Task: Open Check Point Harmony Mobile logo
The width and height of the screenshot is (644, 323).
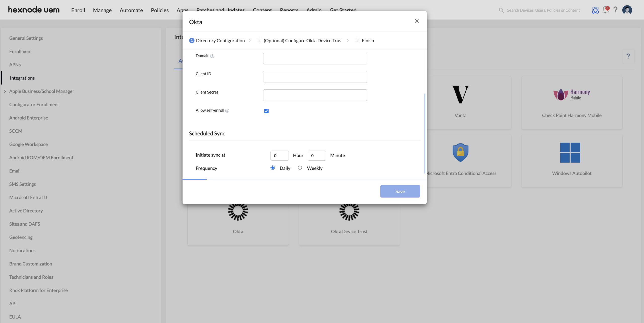Action: pyautogui.click(x=572, y=95)
